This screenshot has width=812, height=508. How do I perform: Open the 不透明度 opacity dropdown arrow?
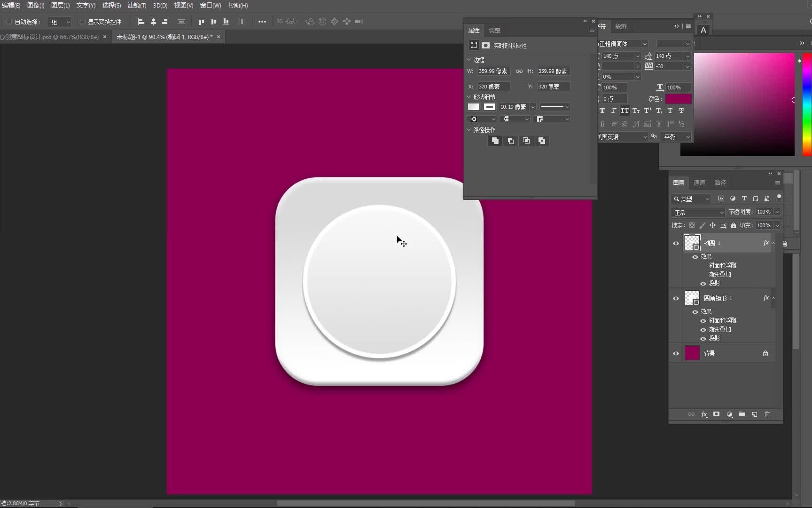[x=777, y=212]
